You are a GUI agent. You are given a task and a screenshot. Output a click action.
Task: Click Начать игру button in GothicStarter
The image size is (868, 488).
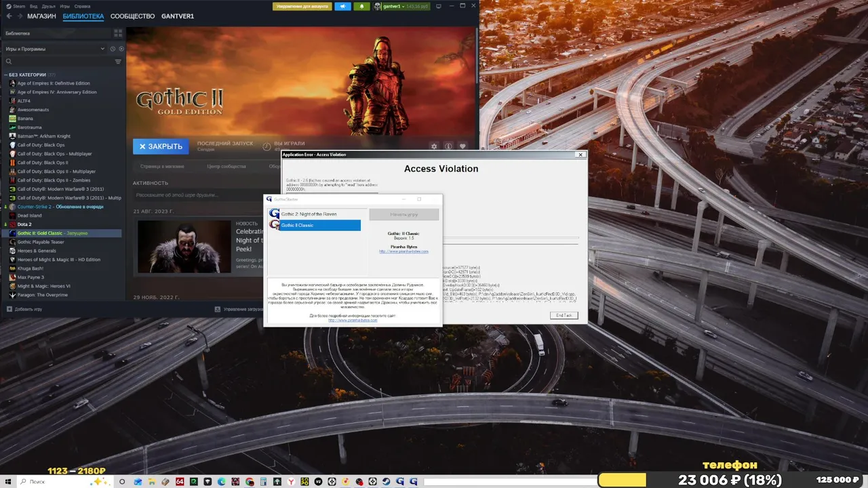[x=404, y=214]
